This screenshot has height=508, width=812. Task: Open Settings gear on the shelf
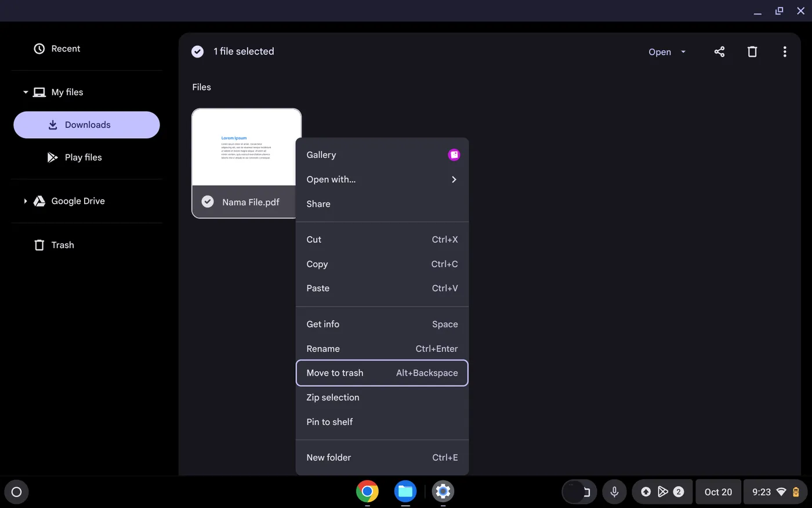pos(443,492)
